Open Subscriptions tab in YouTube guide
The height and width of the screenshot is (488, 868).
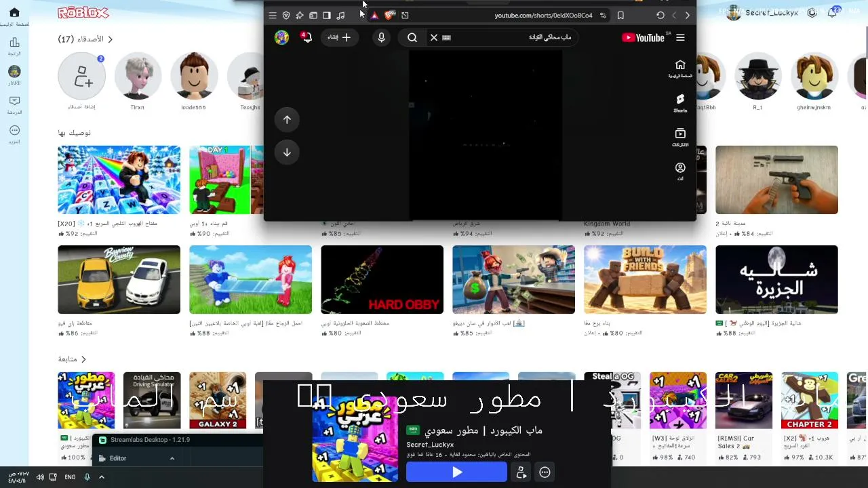tap(680, 138)
